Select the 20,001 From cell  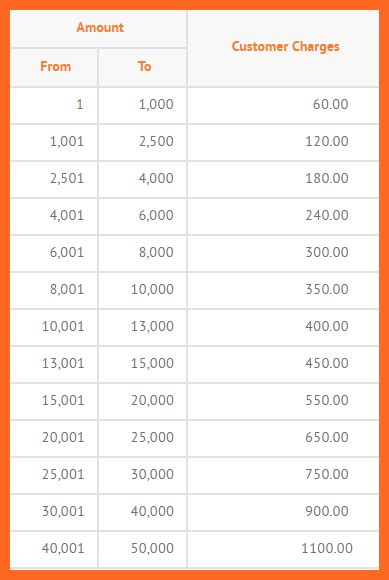54,438
